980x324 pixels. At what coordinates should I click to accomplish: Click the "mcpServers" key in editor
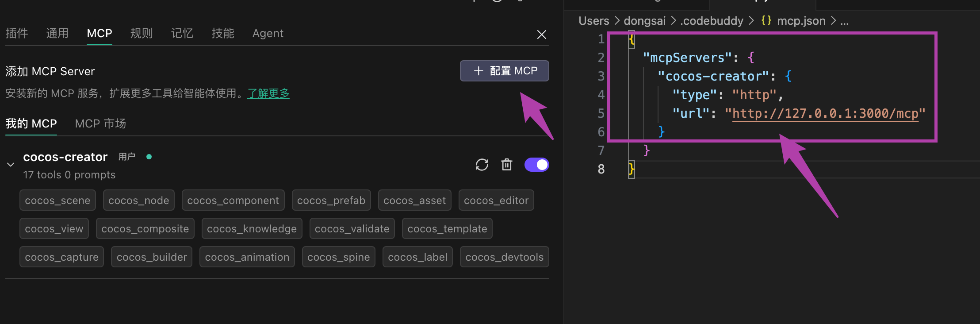click(x=688, y=58)
